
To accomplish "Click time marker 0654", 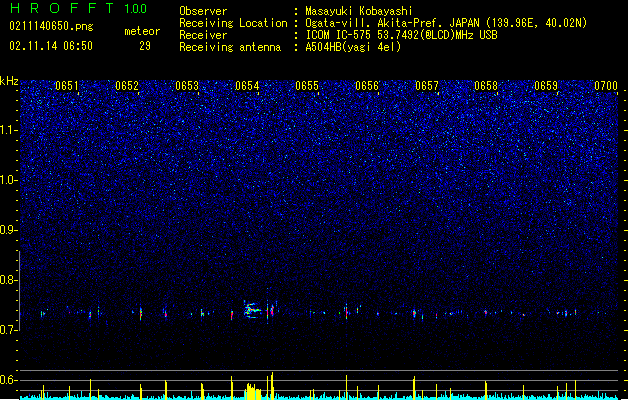I will 247,86.
